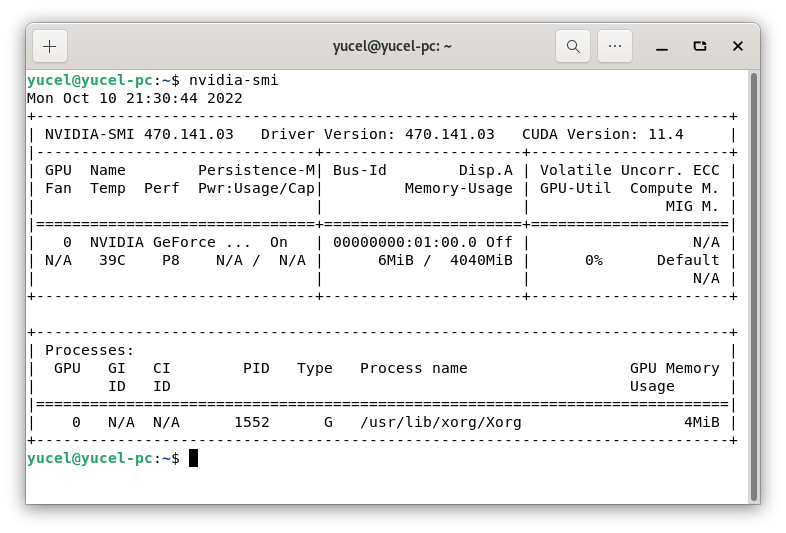
Task: Click the total memory '4040MiB'
Action: coord(481,261)
